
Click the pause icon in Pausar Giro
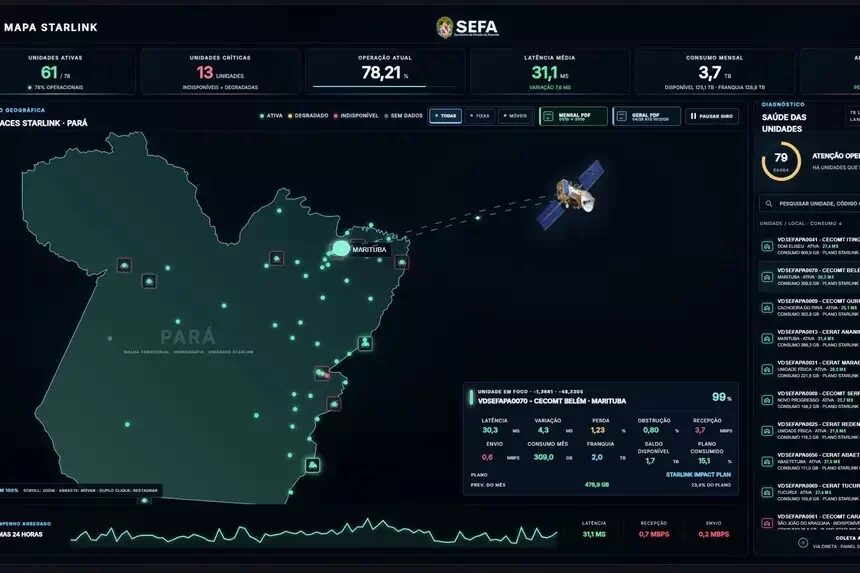693,116
